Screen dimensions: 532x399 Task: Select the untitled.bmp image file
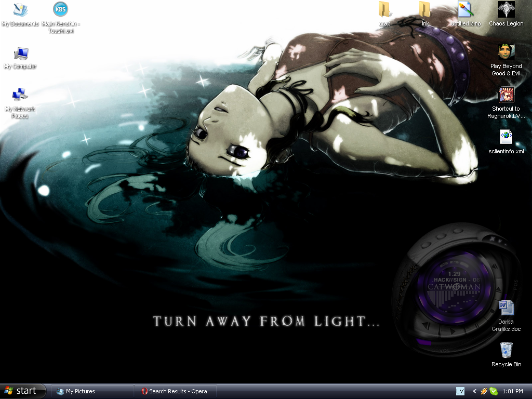[x=465, y=14]
